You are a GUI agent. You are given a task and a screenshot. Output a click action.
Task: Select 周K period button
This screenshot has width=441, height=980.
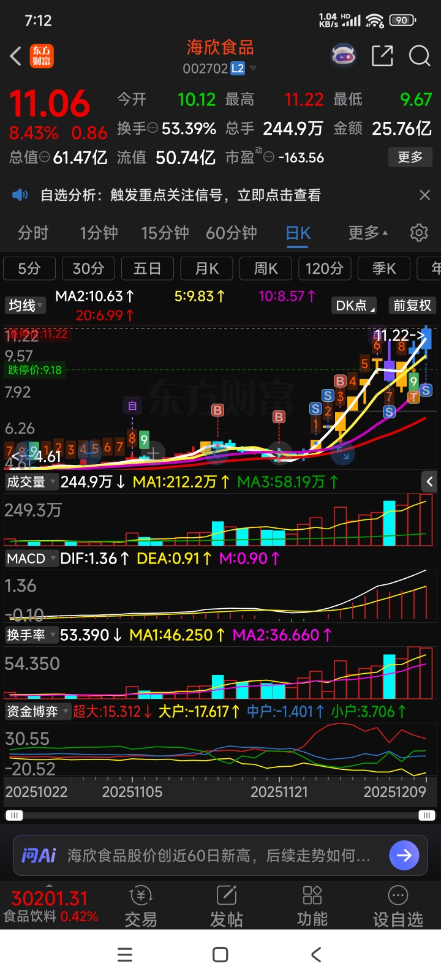tap(266, 268)
